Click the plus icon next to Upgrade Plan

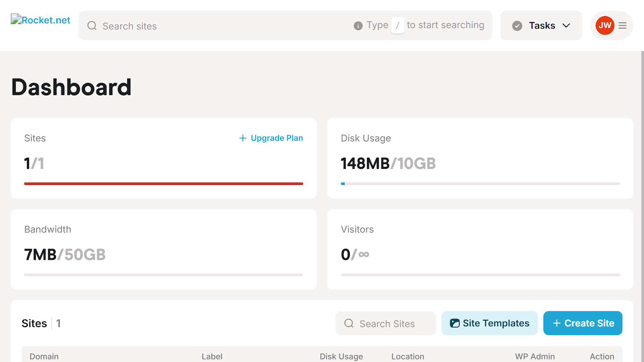[243, 138]
